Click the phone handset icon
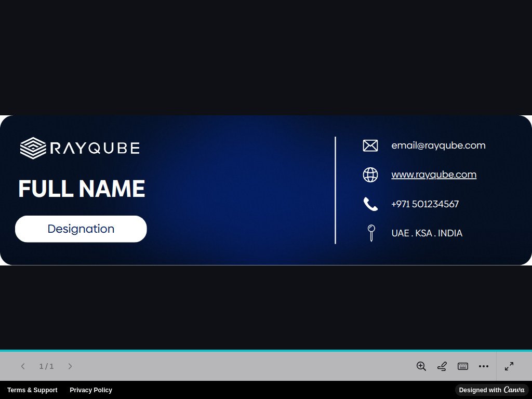This screenshot has height=399, width=532. [x=370, y=204]
